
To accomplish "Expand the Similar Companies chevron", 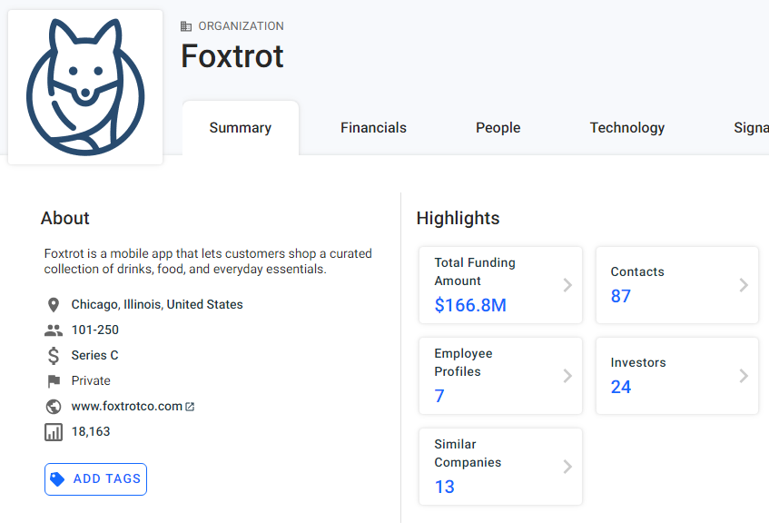I will pos(567,467).
